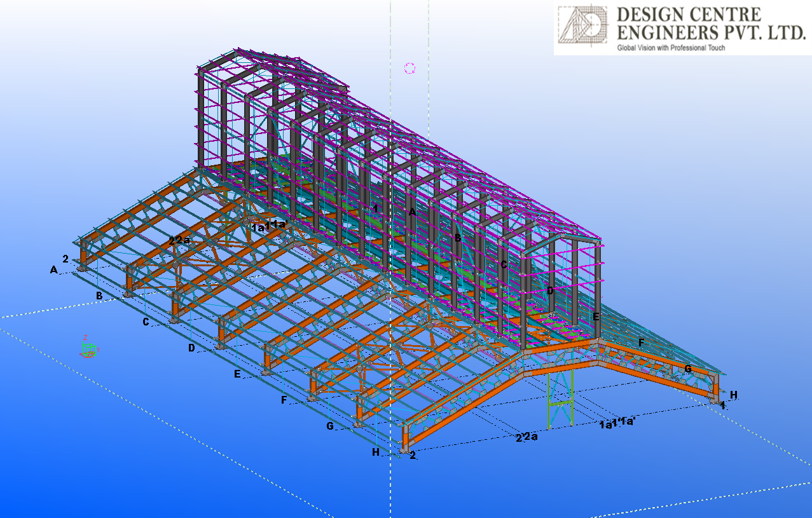This screenshot has width=812, height=518.
Task: Select grid label E on the dark corner column
Action: (x=596, y=317)
